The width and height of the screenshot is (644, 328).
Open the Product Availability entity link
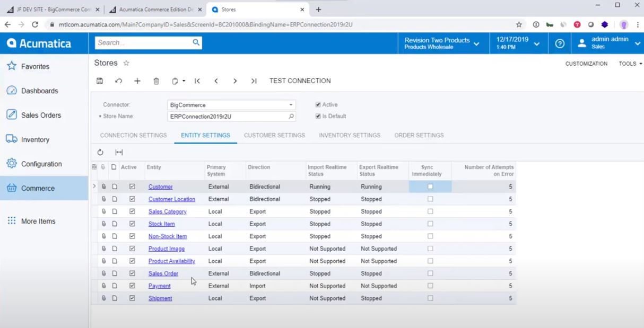coord(172,261)
